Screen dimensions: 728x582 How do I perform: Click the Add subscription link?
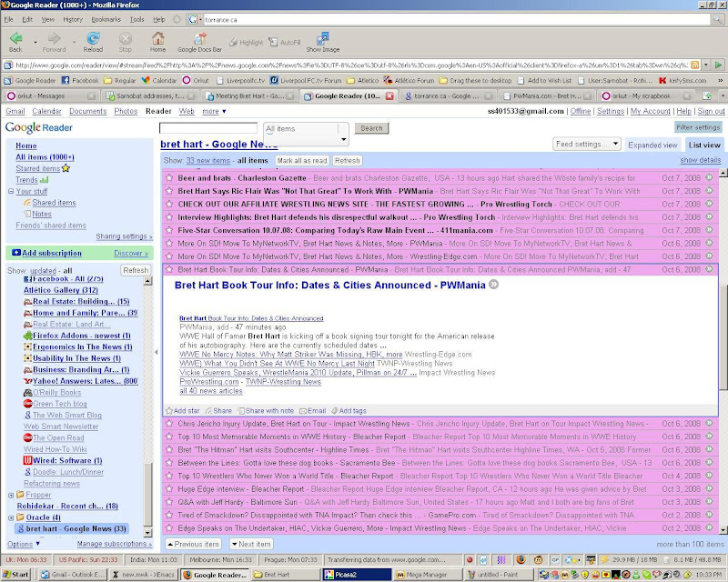[x=52, y=253]
